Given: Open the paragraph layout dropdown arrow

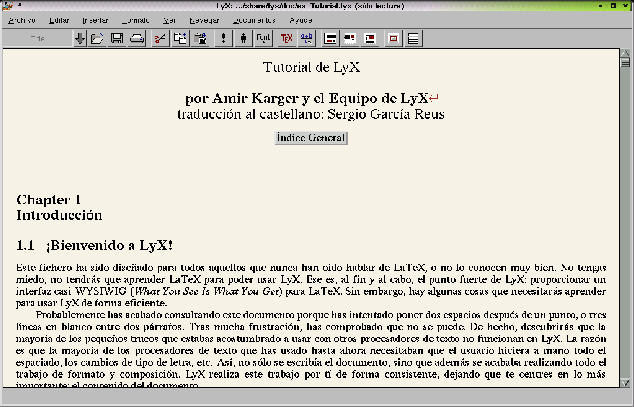Looking at the screenshot, I should [x=80, y=38].
